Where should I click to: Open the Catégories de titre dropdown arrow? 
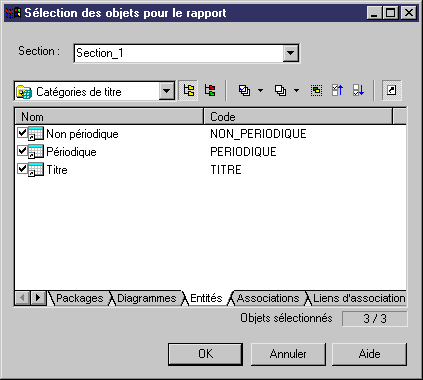[166, 91]
